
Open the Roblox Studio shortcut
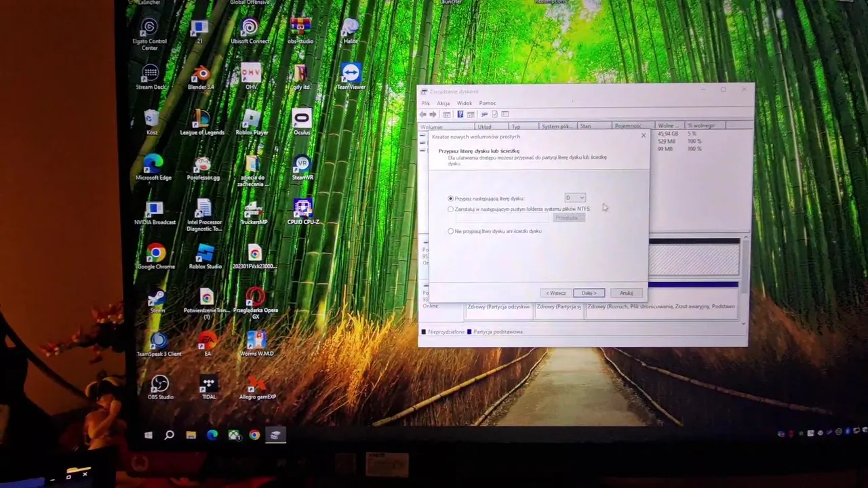[205, 257]
